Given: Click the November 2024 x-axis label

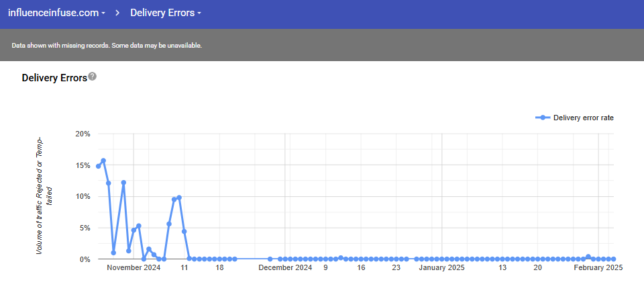Looking at the screenshot, I should point(133,267).
